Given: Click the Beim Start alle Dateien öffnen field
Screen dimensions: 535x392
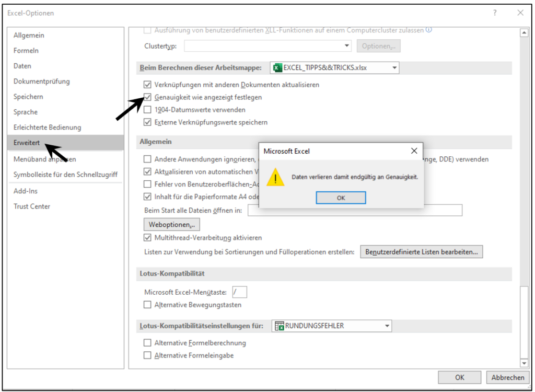Looking at the screenshot, I should pos(355,210).
